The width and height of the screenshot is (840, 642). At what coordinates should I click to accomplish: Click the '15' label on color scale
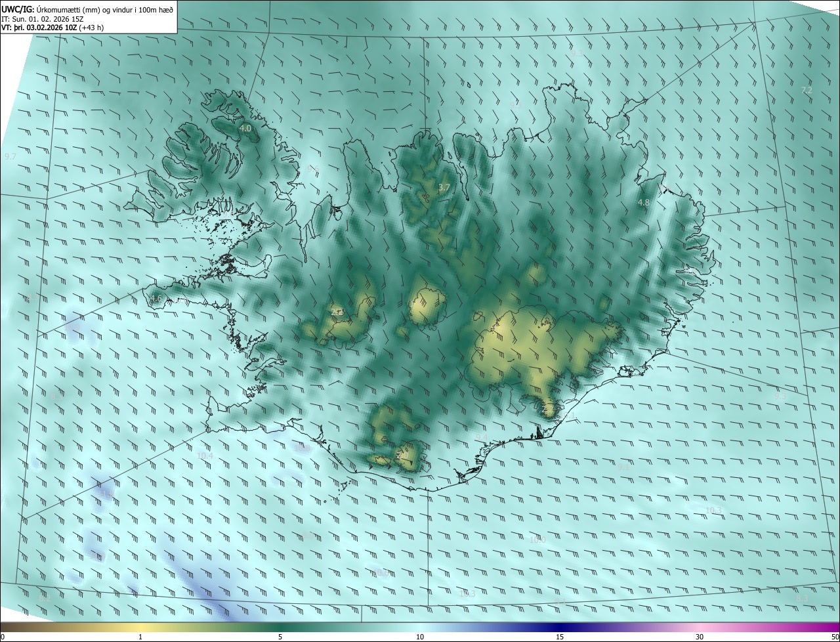pyautogui.click(x=560, y=637)
